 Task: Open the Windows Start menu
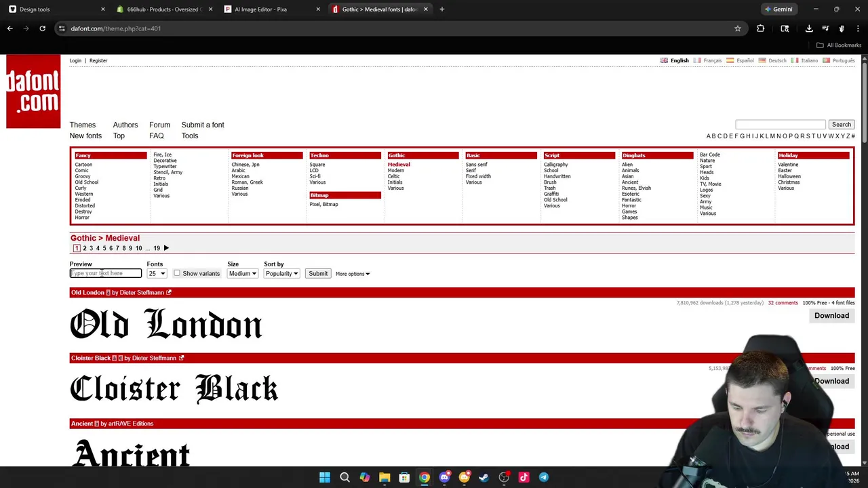click(325, 477)
